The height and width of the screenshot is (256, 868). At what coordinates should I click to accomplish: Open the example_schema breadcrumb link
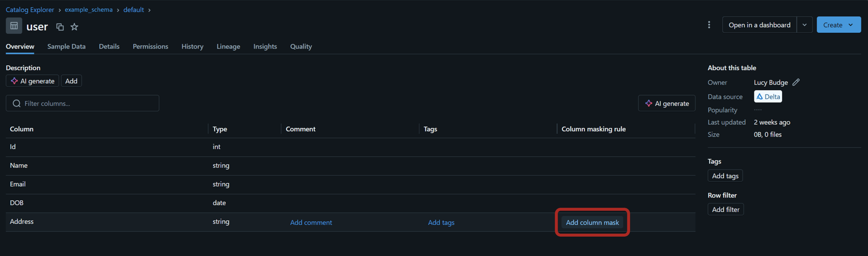pyautogui.click(x=88, y=9)
